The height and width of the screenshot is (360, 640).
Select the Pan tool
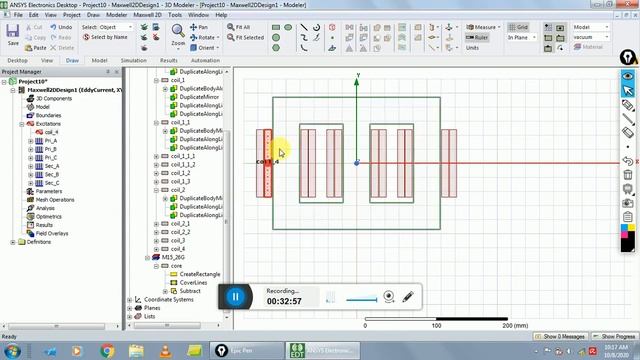click(x=199, y=27)
